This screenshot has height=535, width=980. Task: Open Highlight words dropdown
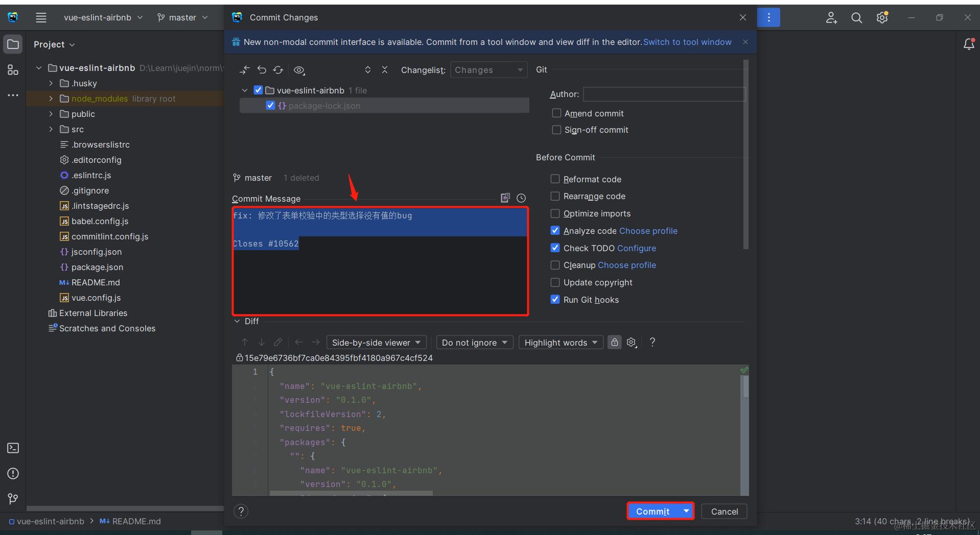(x=561, y=343)
